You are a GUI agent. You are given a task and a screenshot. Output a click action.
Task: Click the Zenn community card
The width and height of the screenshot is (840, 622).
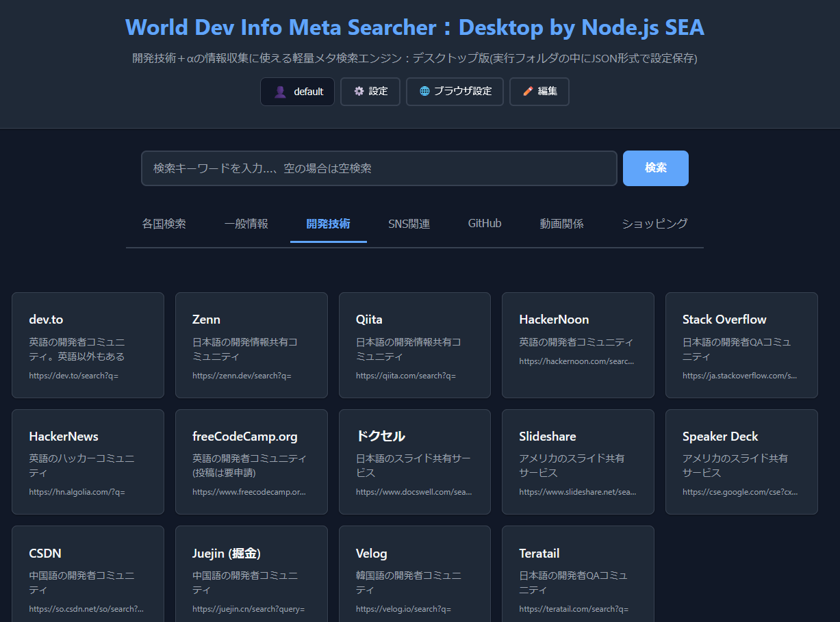click(x=251, y=345)
